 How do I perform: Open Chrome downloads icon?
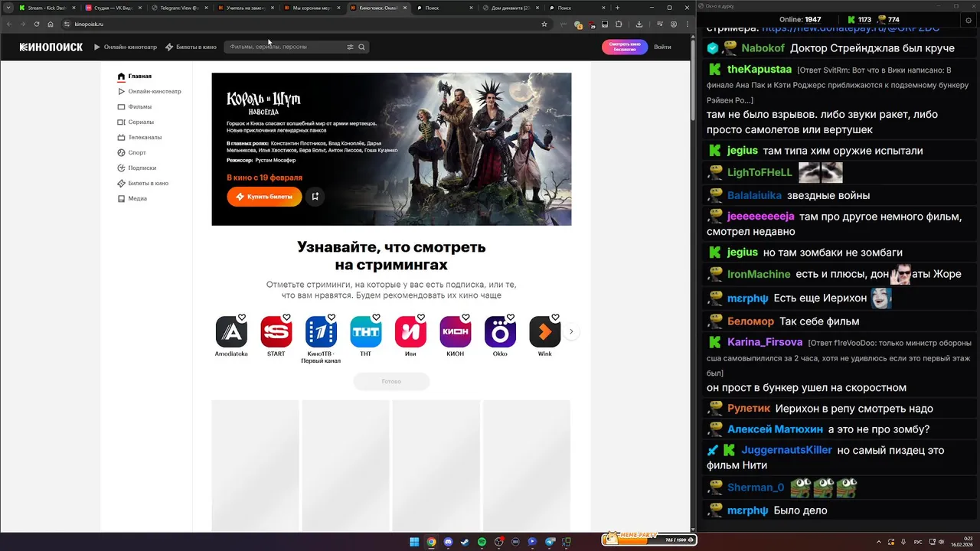point(639,24)
